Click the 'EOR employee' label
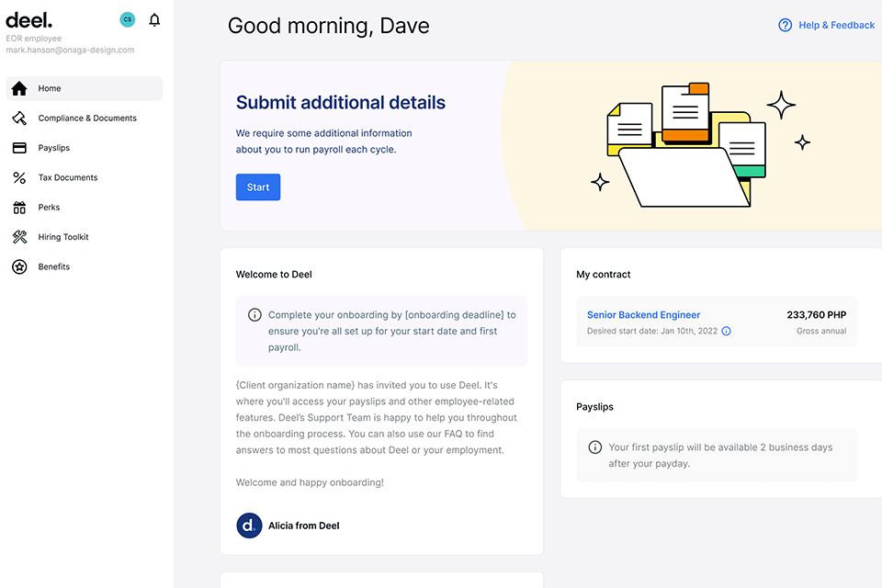 tap(34, 39)
